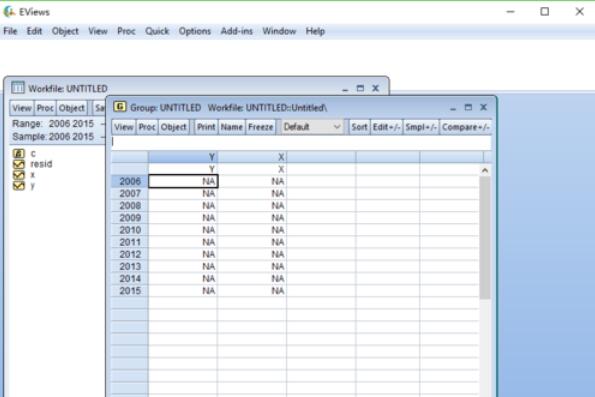
Task: Click Proc button in Group window toolbar
Action: coord(147,127)
